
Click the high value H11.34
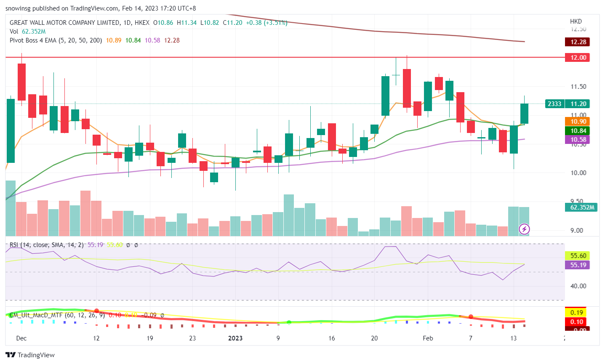[x=187, y=23]
